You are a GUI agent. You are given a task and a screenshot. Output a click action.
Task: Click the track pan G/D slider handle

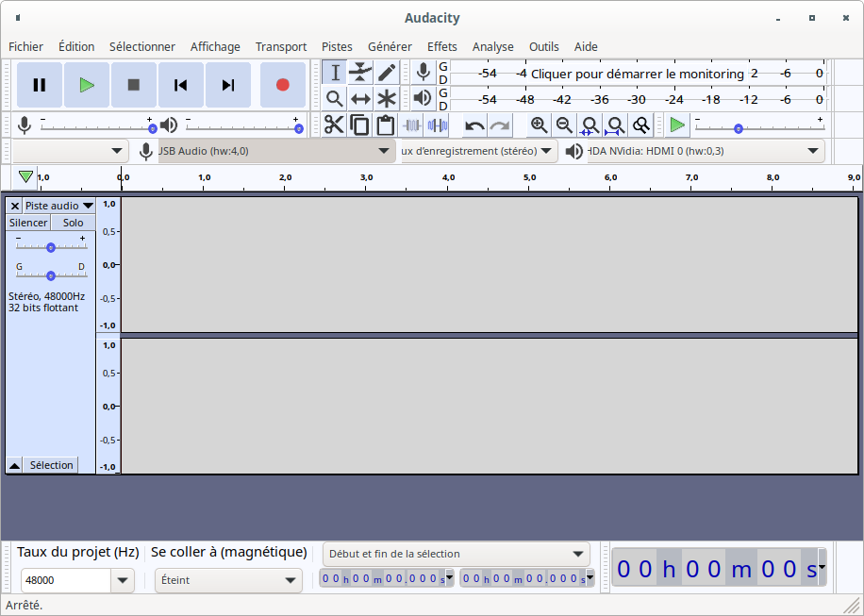point(51,275)
